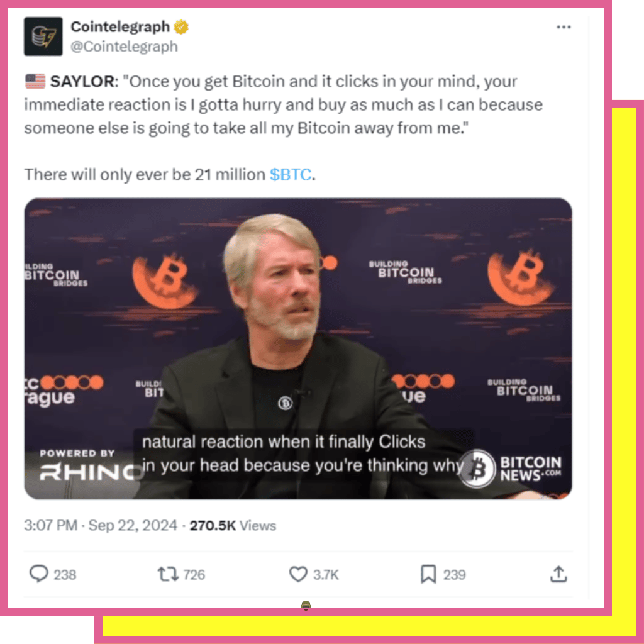Viewport: 644px width, 644px height.
Task: Click the 238 replies count
Action: 65,575
